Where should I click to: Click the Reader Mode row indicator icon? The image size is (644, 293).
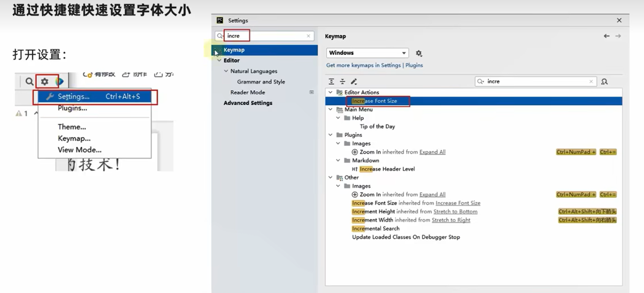pos(312,92)
